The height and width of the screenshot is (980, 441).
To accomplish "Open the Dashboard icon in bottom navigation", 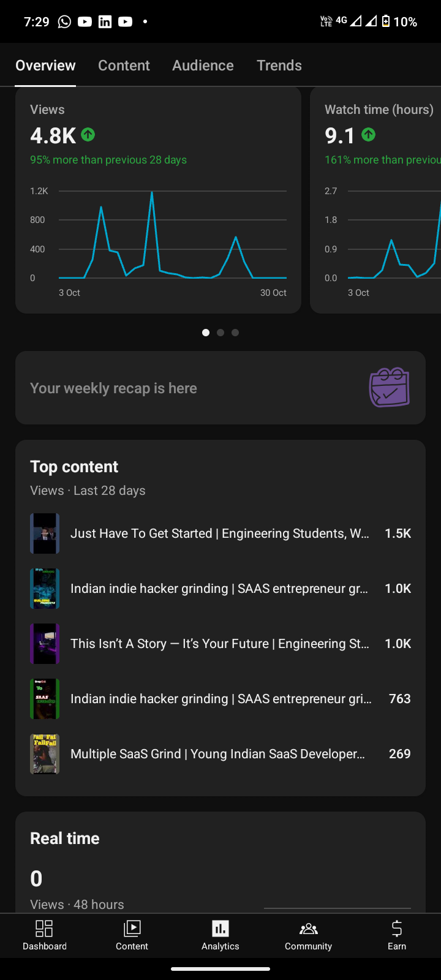I will pyautogui.click(x=44, y=929).
